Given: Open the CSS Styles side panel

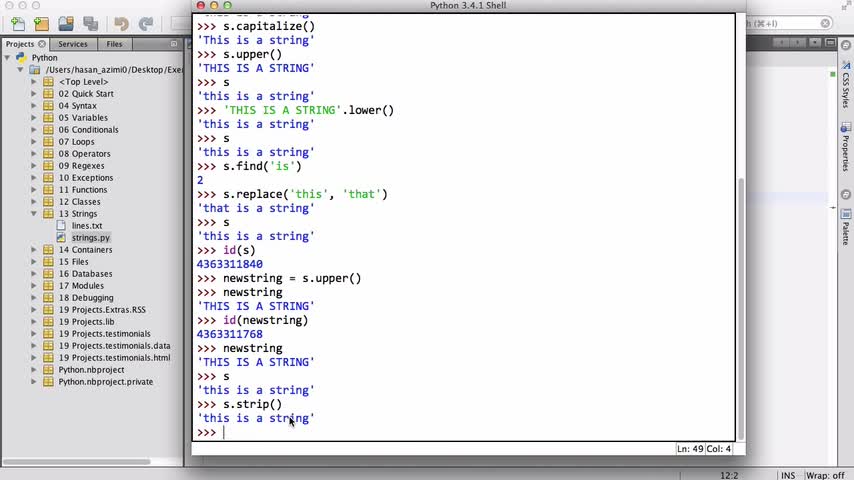Looking at the screenshot, I should [x=846, y=84].
